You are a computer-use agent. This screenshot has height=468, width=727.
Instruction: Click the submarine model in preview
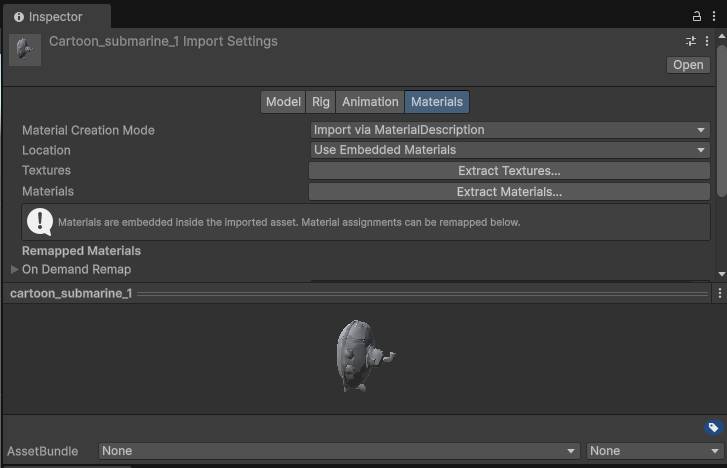click(365, 356)
